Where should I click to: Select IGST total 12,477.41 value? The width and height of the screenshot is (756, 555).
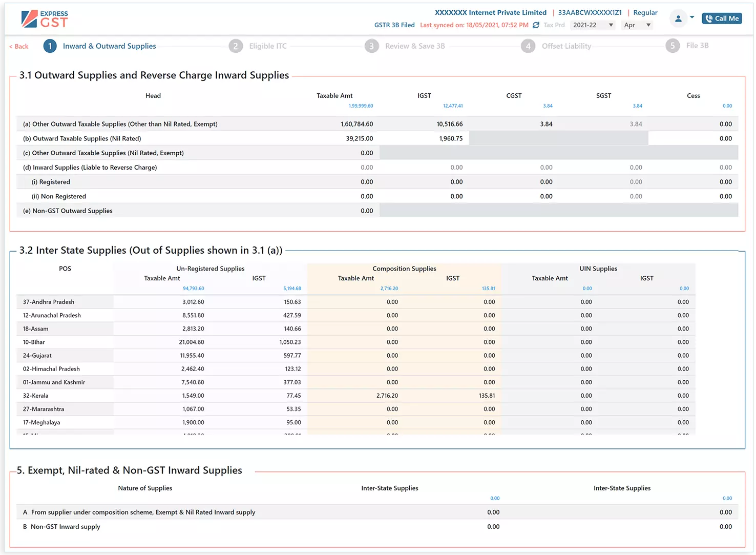[x=453, y=106]
